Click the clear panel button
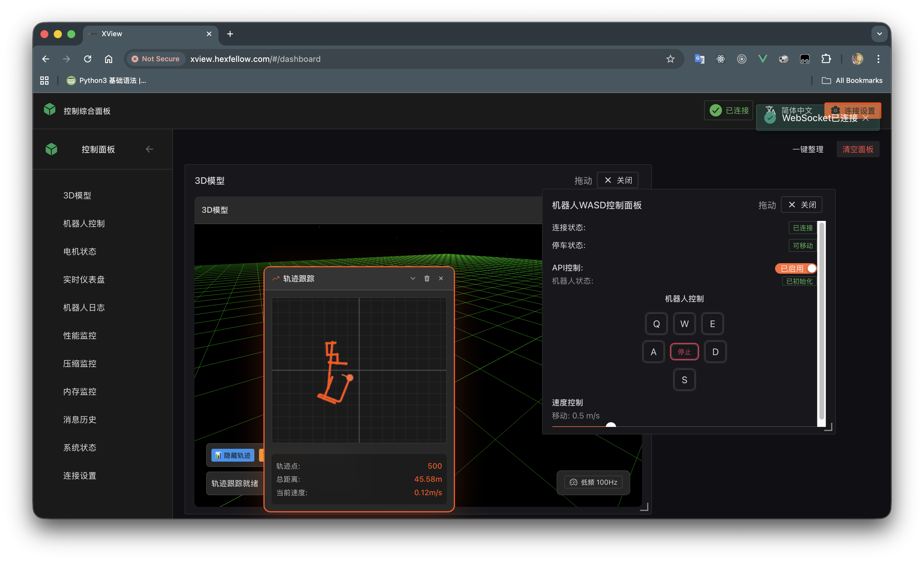 (858, 149)
